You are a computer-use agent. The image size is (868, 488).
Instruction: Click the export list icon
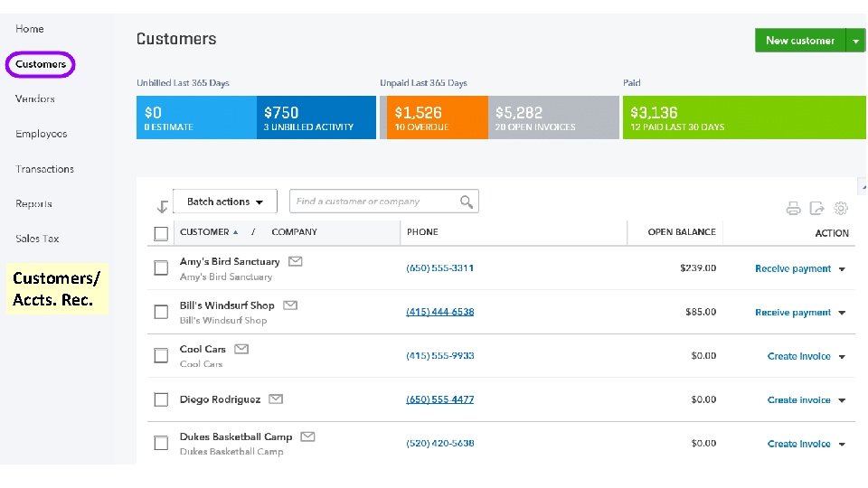click(817, 208)
